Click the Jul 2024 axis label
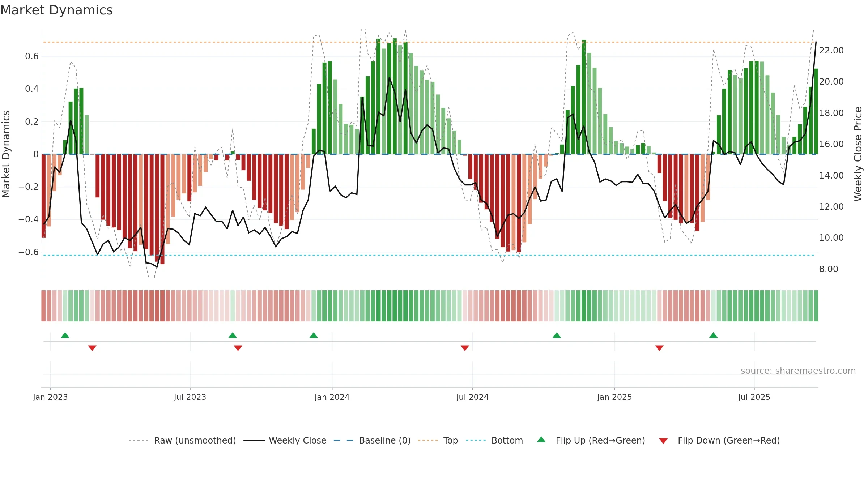Image resolution: width=868 pixels, height=488 pixels. 472,397
